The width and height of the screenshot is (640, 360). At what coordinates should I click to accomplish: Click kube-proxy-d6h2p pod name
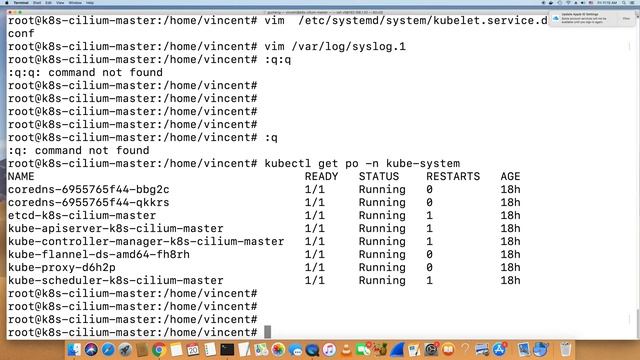pyautogui.click(x=62, y=267)
